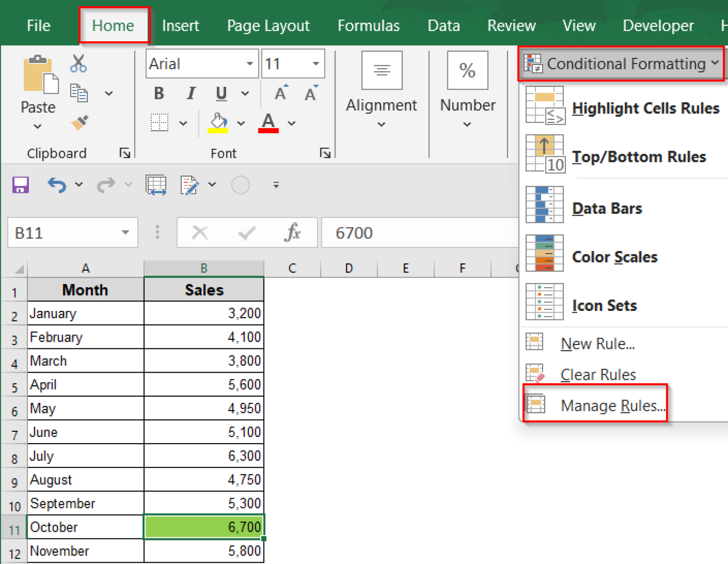Click the Copy icon
This screenshot has height=564, width=728.
click(79, 93)
